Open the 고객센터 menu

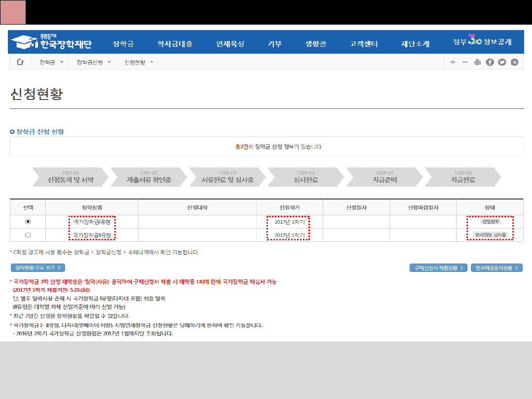[364, 43]
